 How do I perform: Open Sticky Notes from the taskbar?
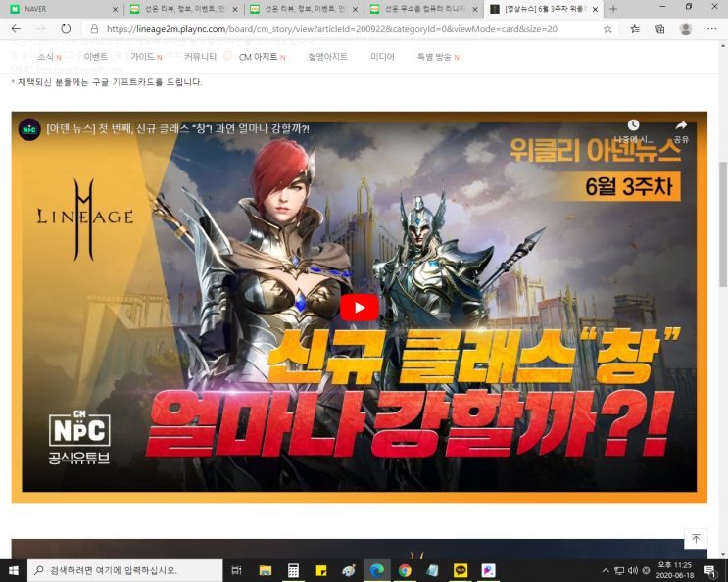pos(320,570)
